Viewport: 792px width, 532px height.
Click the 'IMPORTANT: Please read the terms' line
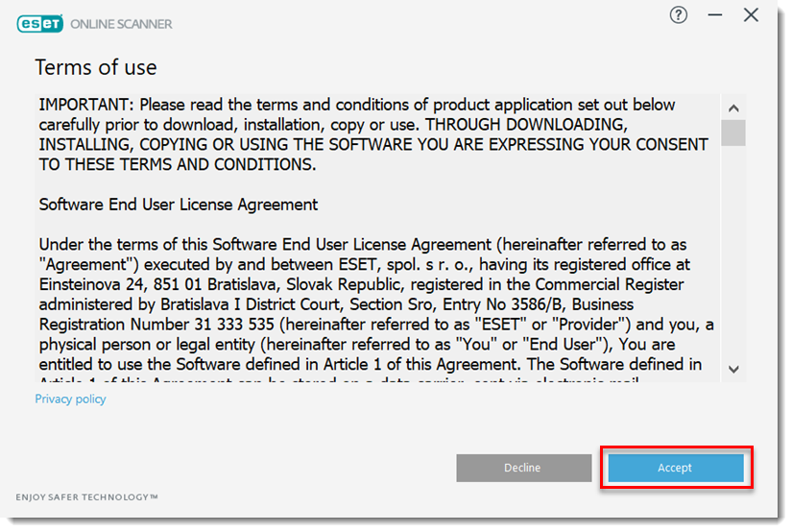click(356, 105)
